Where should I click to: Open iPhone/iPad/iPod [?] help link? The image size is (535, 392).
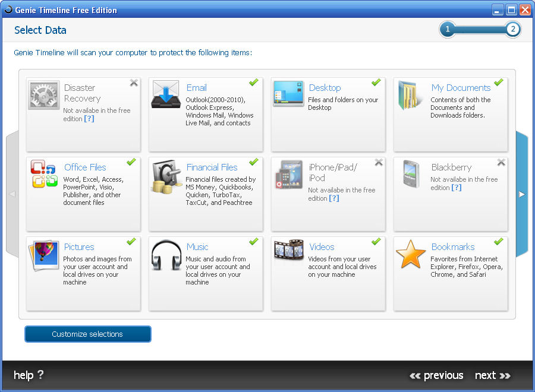(x=334, y=198)
